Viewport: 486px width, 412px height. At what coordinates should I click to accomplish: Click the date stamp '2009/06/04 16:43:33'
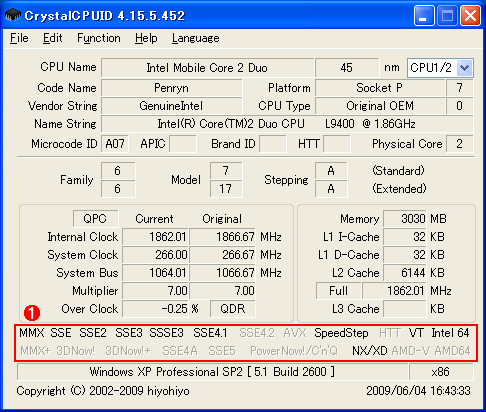point(418,391)
